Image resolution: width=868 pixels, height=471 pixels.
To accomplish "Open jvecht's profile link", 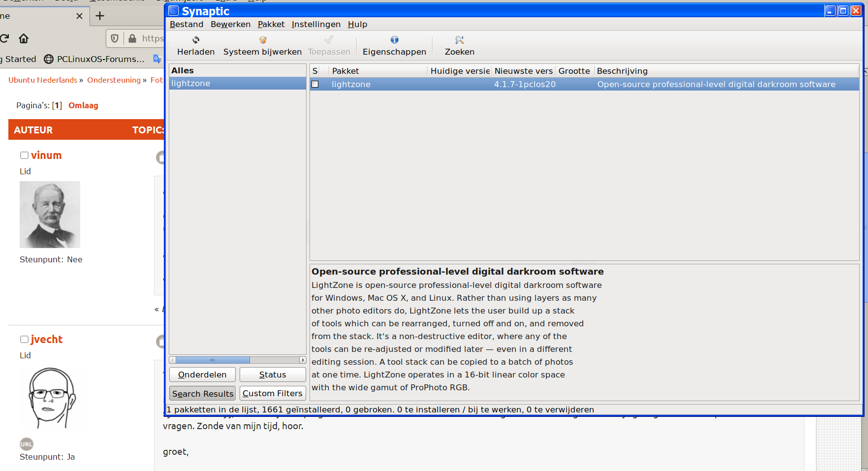I will pos(47,340).
